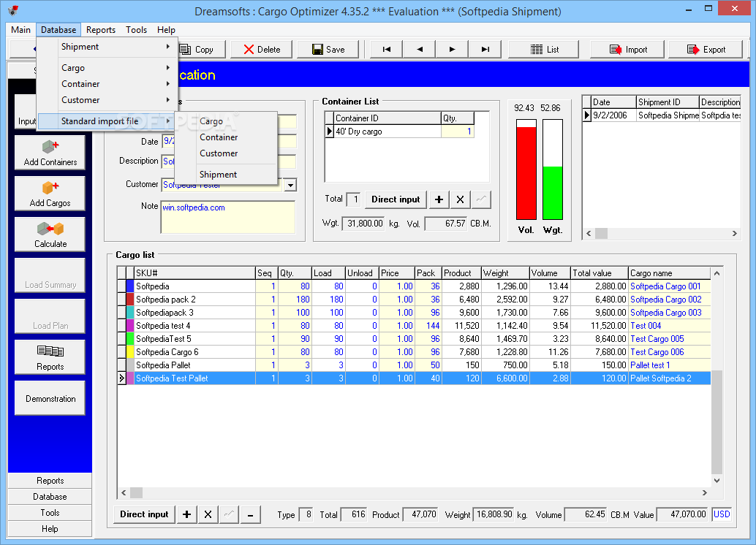Open the Help menu in menu bar
This screenshot has height=545, width=756.
[167, 30]
